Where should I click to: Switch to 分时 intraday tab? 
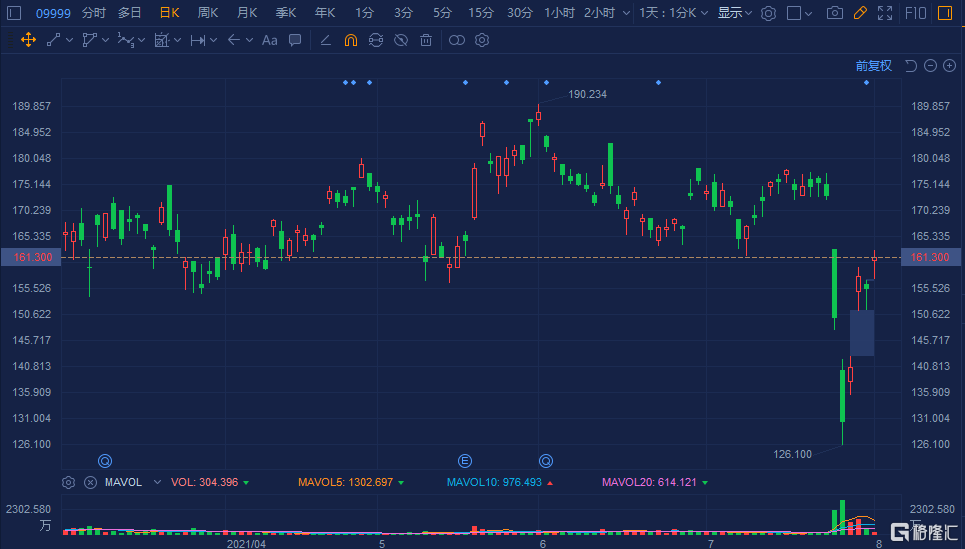click(x=93, y=13)
